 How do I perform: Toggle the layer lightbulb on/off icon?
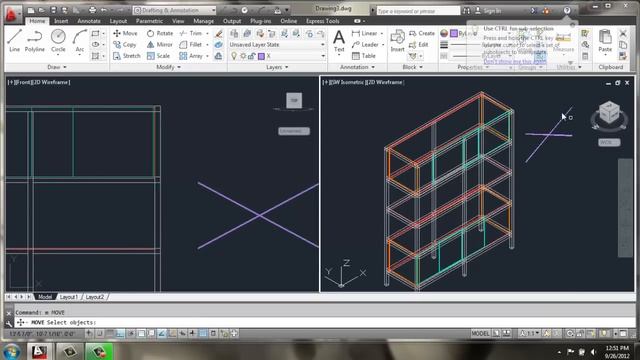[x=234, y=56]
